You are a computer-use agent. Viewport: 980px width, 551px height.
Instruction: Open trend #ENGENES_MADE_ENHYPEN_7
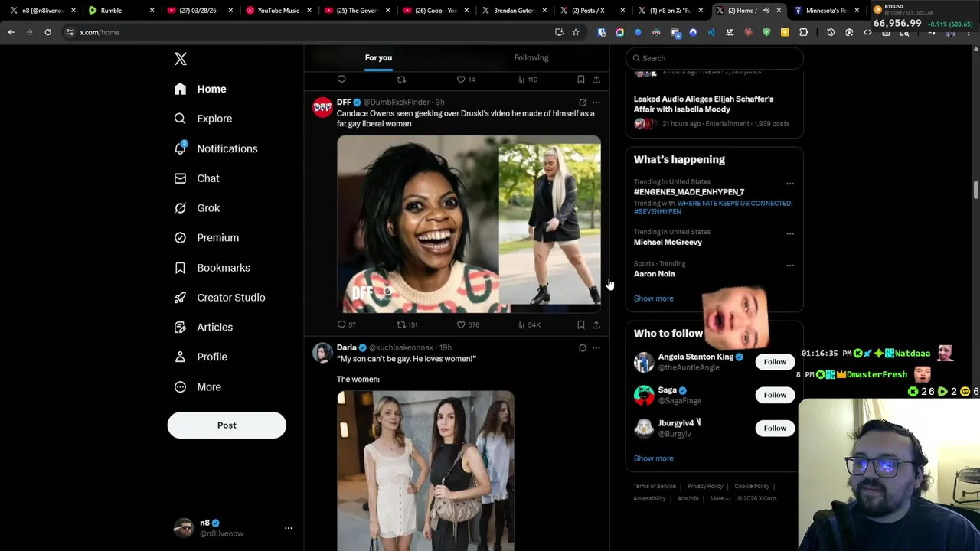coord(688,192)
